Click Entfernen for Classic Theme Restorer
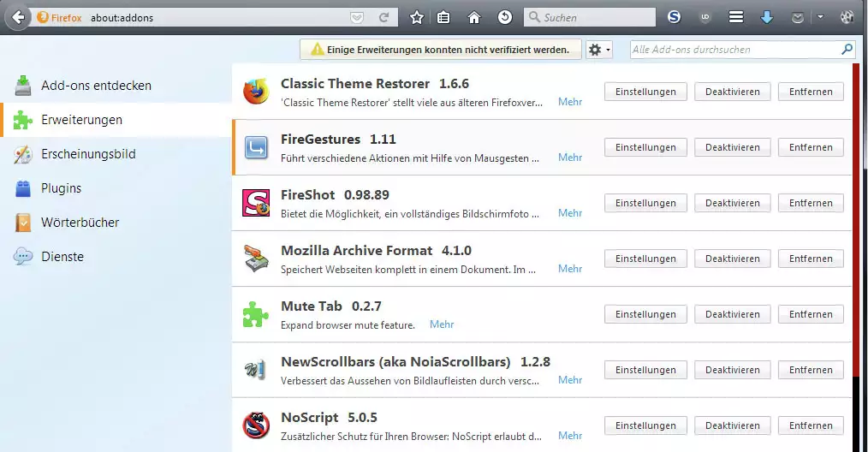 point(810,92)
